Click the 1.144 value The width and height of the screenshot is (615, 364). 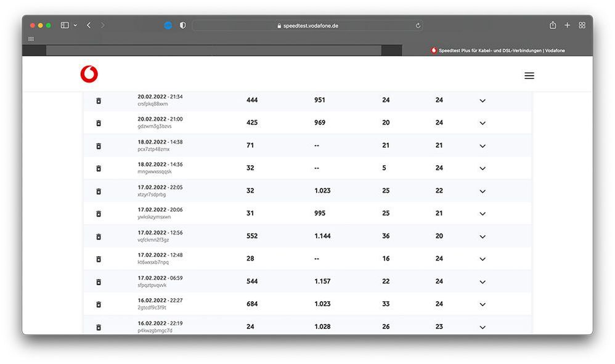coord(322,236)
